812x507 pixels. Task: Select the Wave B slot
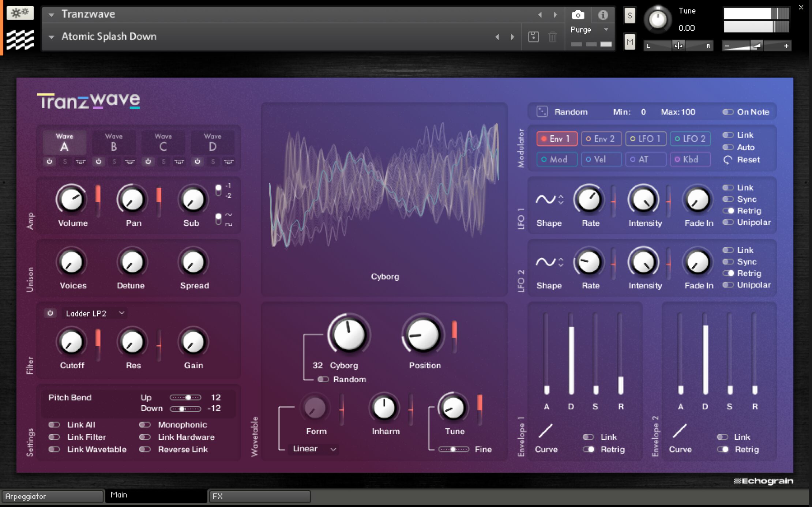114,143
